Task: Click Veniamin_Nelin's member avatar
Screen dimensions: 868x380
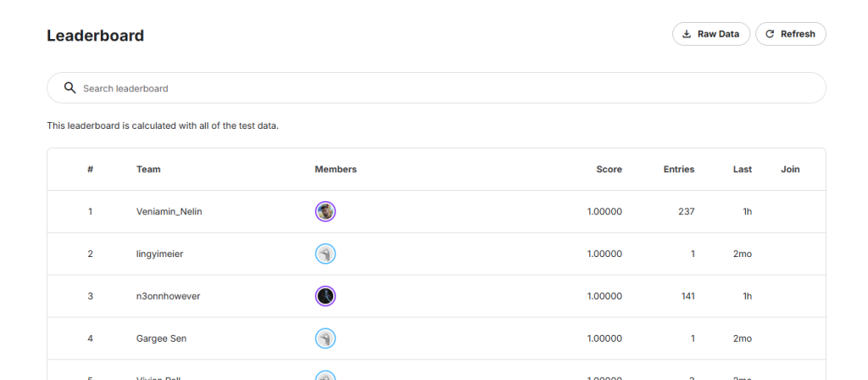Action: (325, 211)
